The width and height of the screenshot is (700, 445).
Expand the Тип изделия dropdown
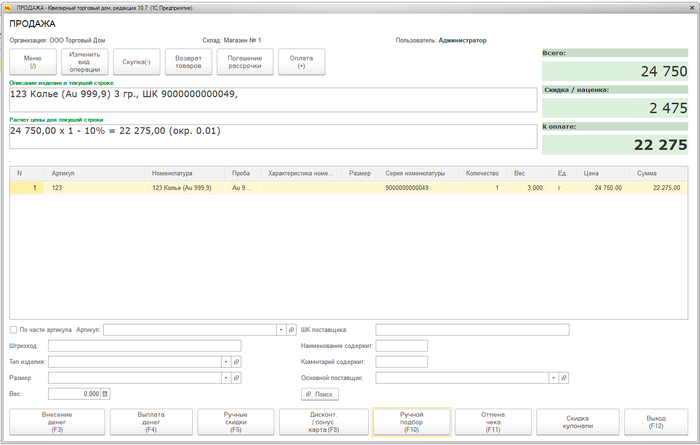226,361
